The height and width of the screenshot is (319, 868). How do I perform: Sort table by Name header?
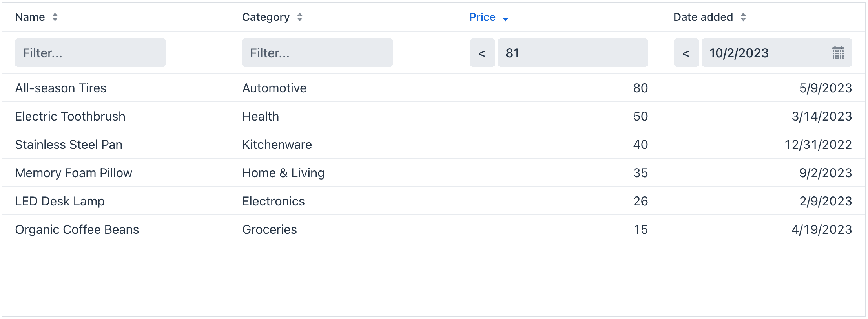tap(30, 17)
